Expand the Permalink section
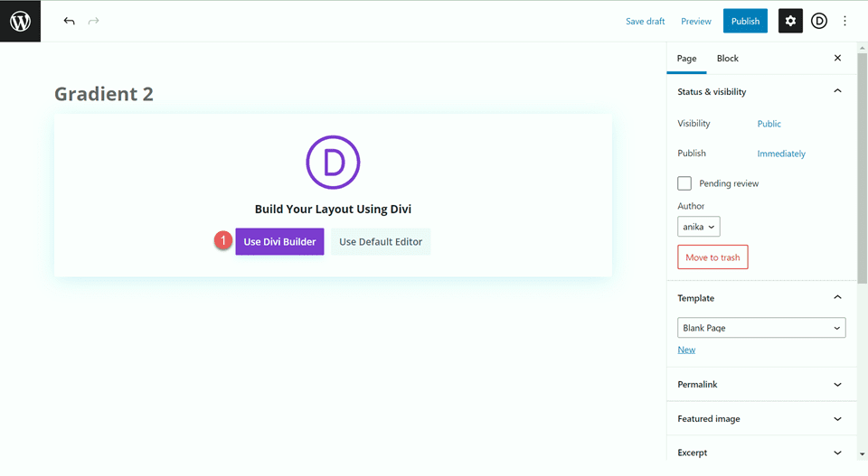This screenshot has width=868, height=476. click(x=760, y=385)
